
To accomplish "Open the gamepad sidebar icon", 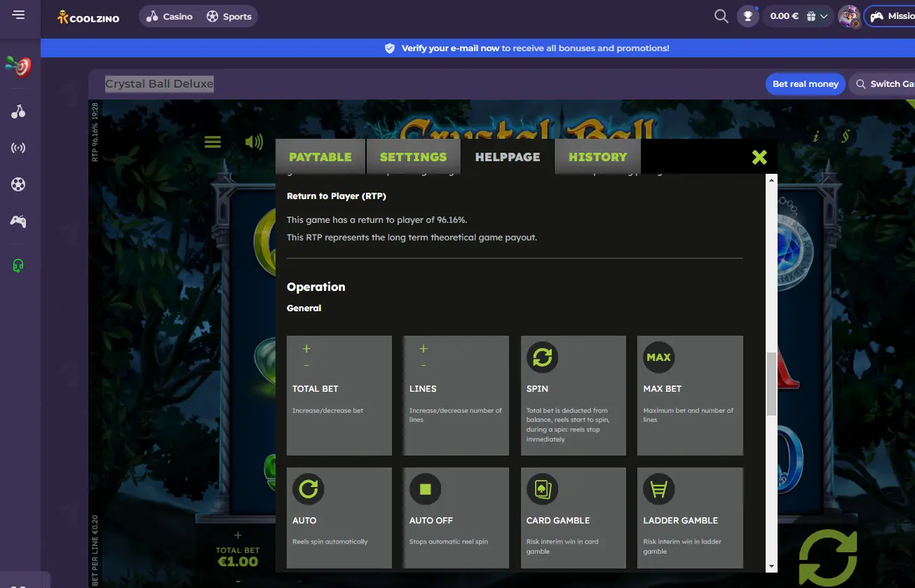I will click(19, 221).
